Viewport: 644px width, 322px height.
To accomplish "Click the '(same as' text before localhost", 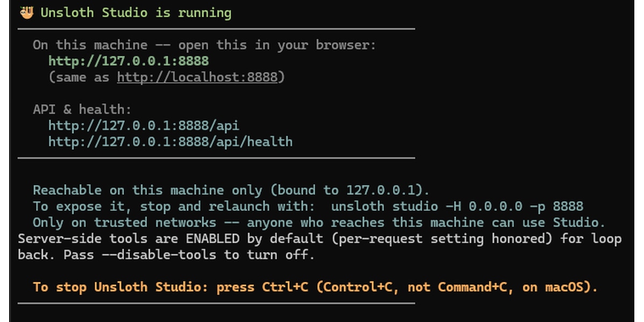I will point(79,77).
